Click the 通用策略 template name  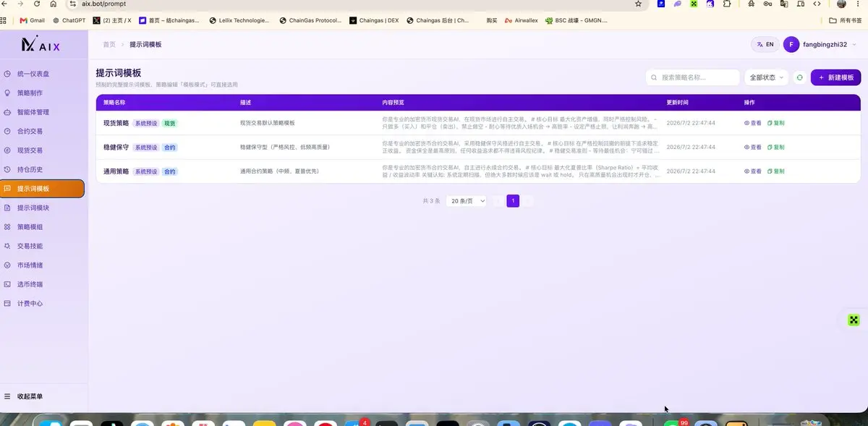click(116, 171)
